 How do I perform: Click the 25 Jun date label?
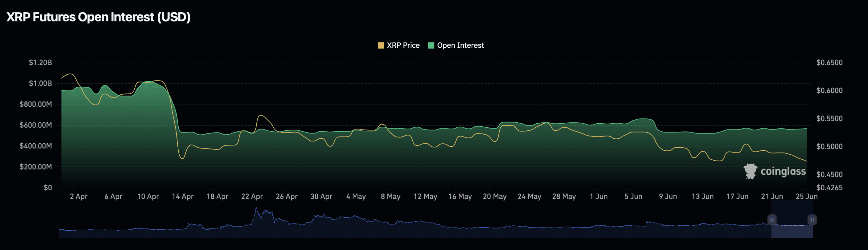click(807, 196)
